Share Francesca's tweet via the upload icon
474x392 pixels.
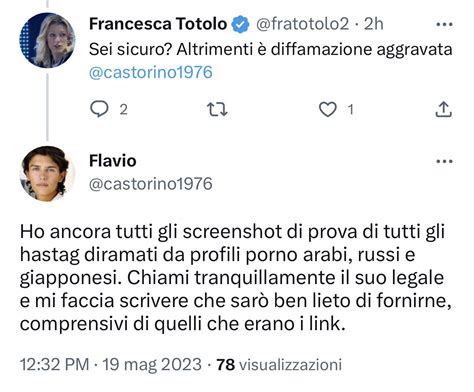[x=444, y=109]
